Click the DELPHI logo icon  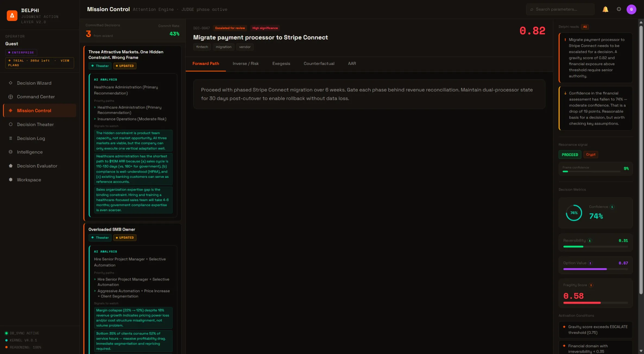click(12, 15)
